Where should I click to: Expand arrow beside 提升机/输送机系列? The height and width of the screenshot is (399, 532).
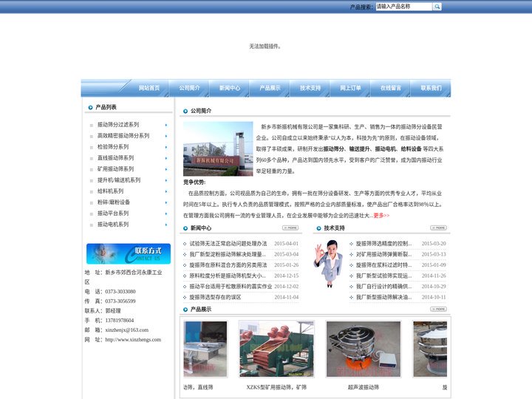[x=166, y=180]
